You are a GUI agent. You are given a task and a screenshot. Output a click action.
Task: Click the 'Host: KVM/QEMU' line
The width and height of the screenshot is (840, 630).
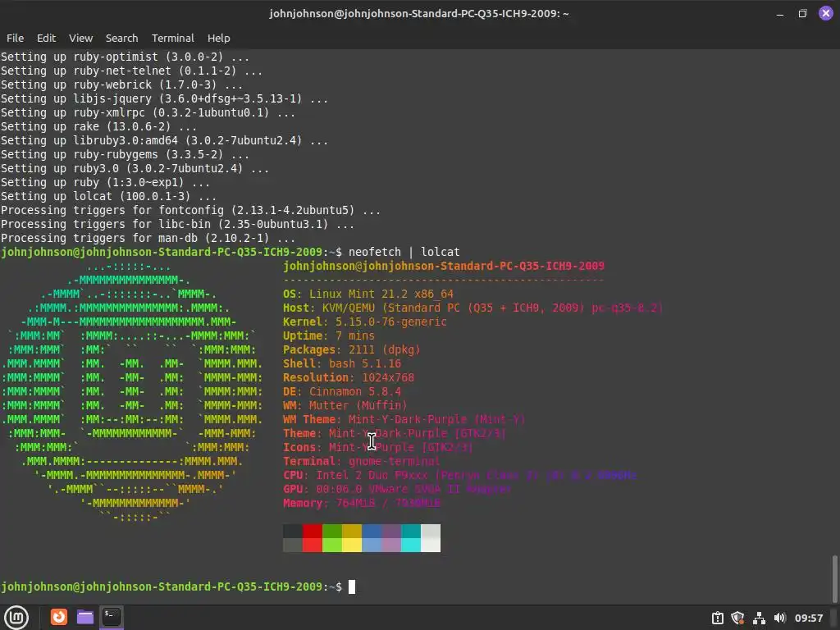[473, 308]
